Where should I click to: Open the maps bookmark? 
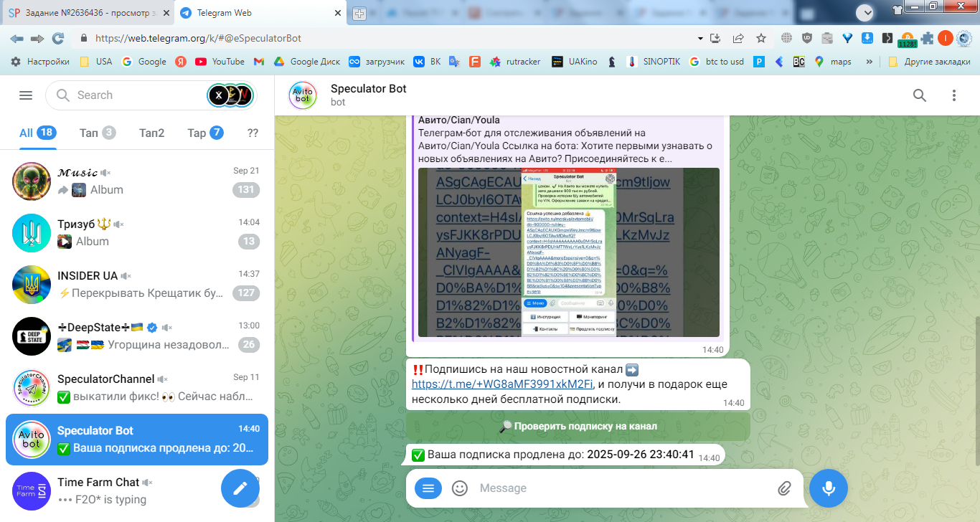pos(833,62)
